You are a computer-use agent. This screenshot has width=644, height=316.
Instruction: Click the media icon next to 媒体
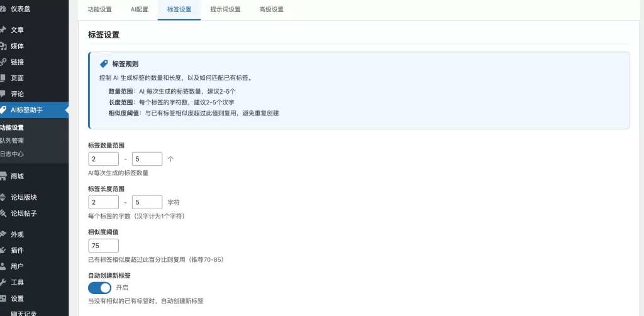[x=3, y=46]
